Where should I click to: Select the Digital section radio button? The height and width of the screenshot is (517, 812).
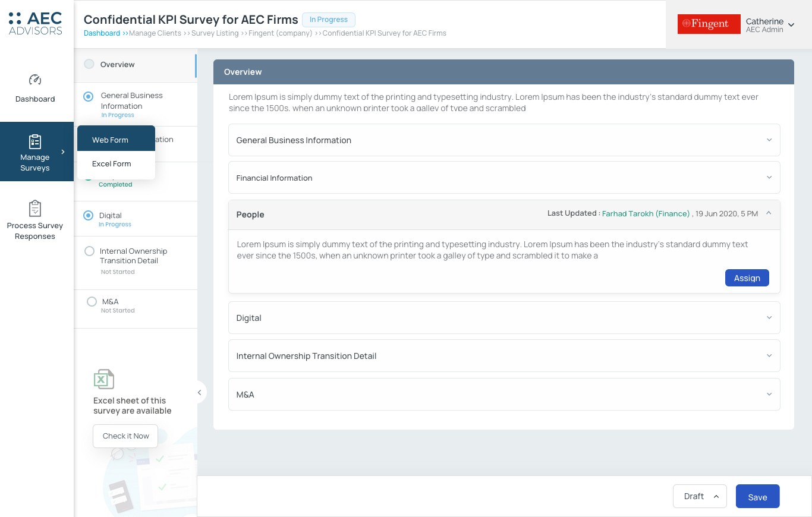tap(89, 215)
